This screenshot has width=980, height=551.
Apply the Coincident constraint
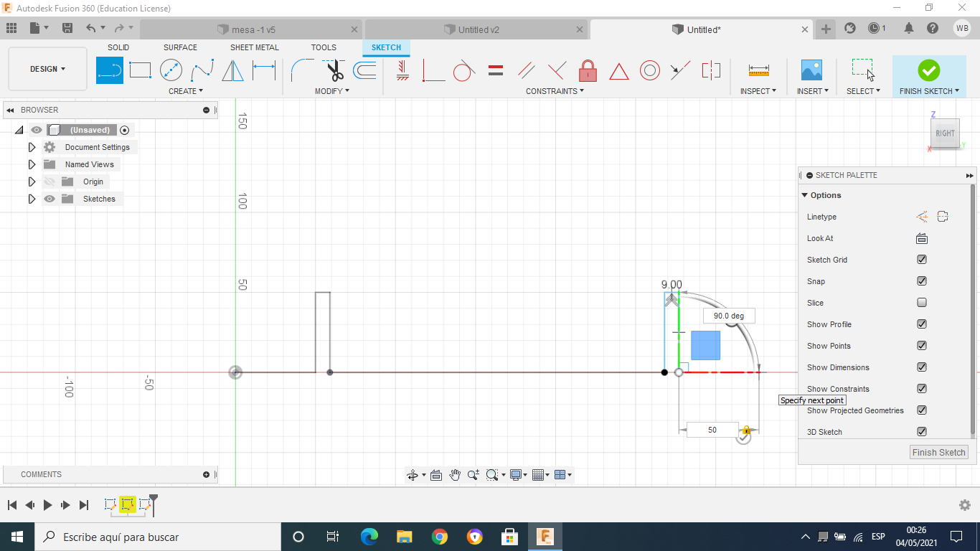coord(433,70)
